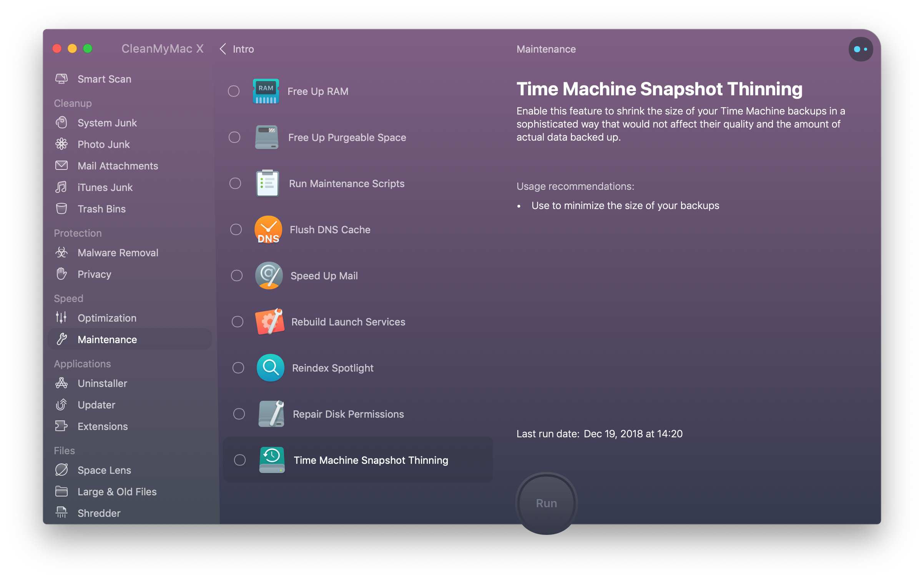Select the Speed Up Mail radio button
This screenshot has width=924, height=581.
click(237, 276)
